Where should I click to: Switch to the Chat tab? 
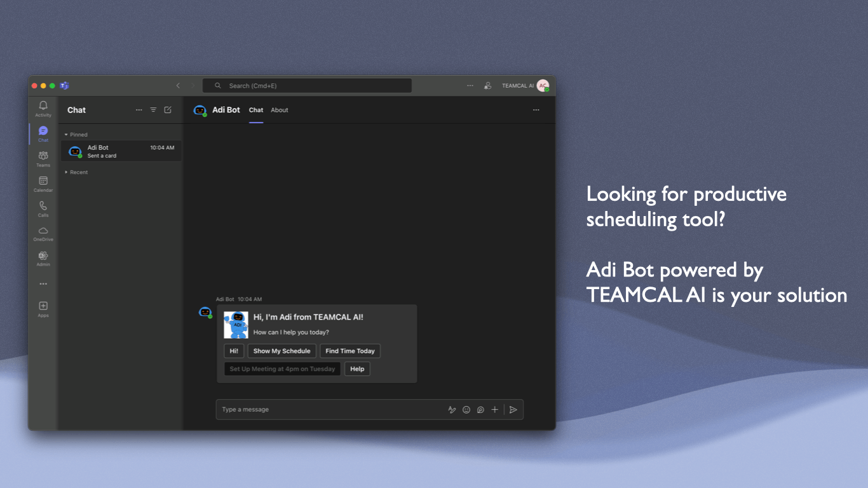pyautogui.click(x=256, y=110)
